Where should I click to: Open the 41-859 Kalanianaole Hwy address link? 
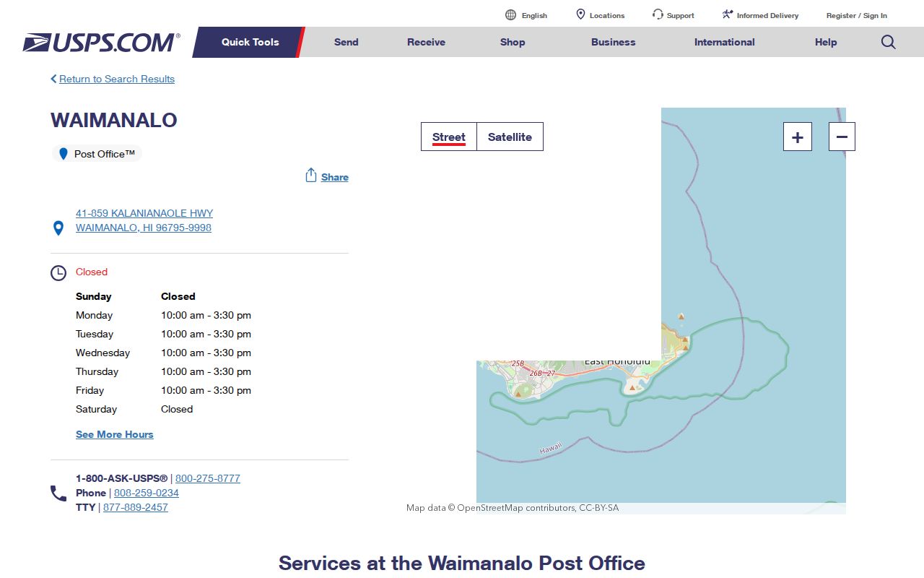[144, 213]
